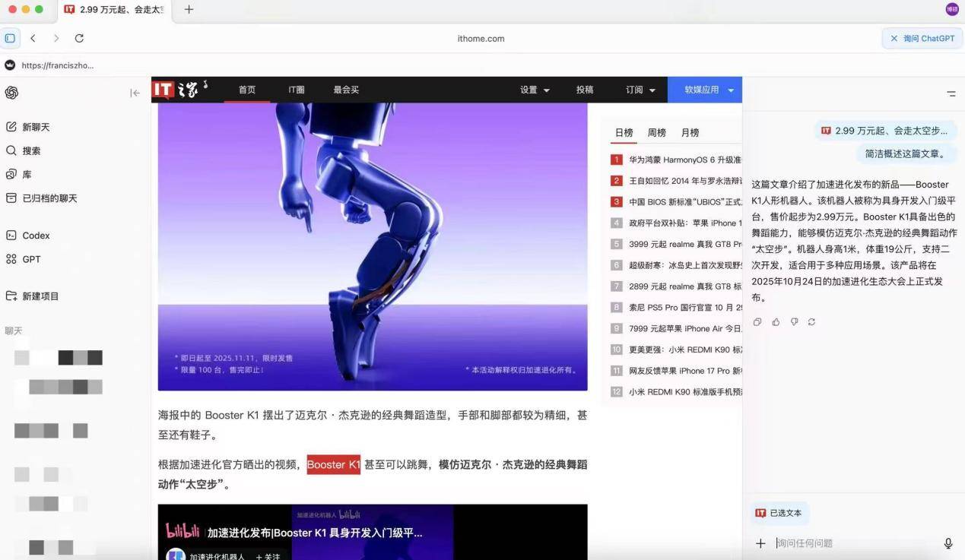Expand the 设置 dropdown menu
The height and width of the screenshot is (560, 965).
535,90
